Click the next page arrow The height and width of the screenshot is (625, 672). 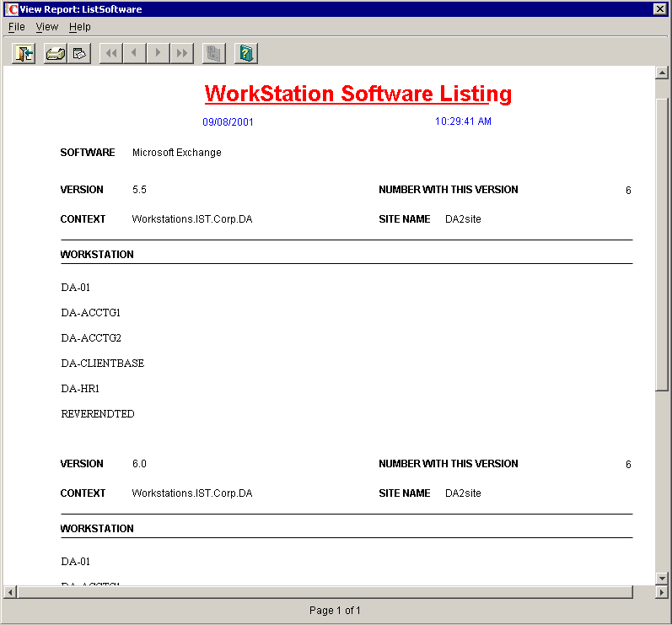(x=158, y=54)
